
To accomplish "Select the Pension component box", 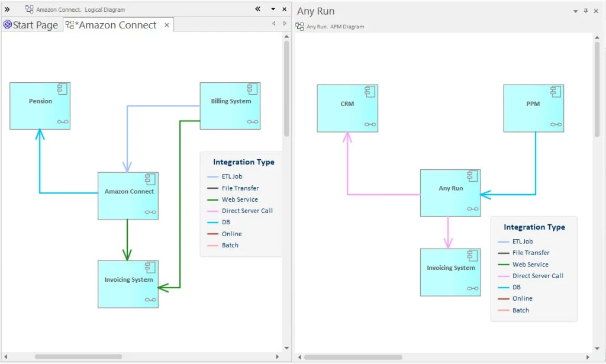I will pos(40,106).
